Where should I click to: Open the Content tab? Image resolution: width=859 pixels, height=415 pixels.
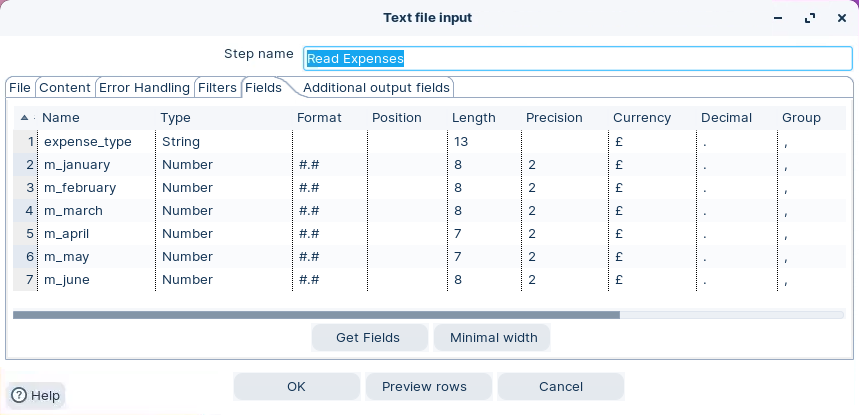(65, 88)
